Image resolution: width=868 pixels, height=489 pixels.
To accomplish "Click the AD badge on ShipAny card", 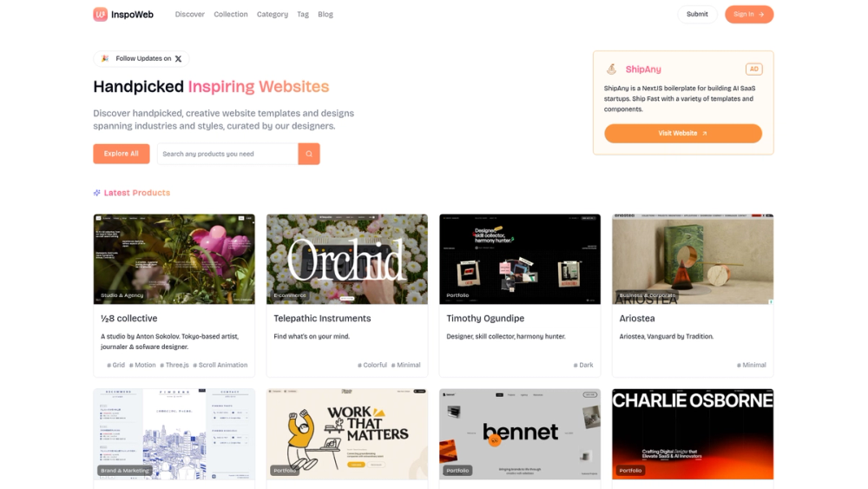I will pyautogui.click(x=754, y=69).
